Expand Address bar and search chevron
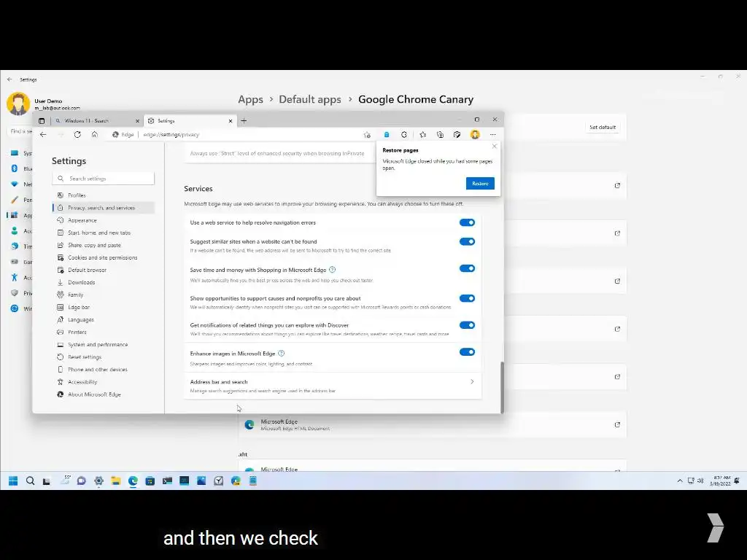747x560 pixels. point(472,382)
